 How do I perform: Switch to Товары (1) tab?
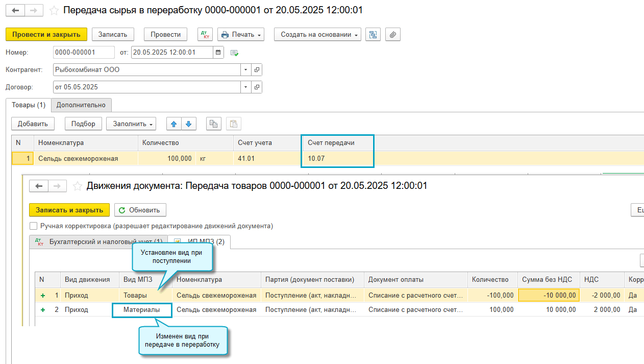29,105
